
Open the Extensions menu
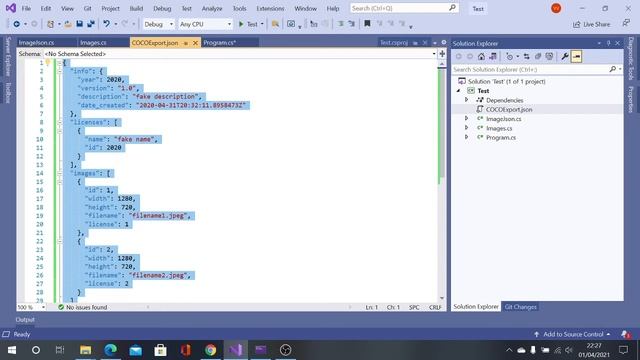pyautogui.click(x=270, y=8)
